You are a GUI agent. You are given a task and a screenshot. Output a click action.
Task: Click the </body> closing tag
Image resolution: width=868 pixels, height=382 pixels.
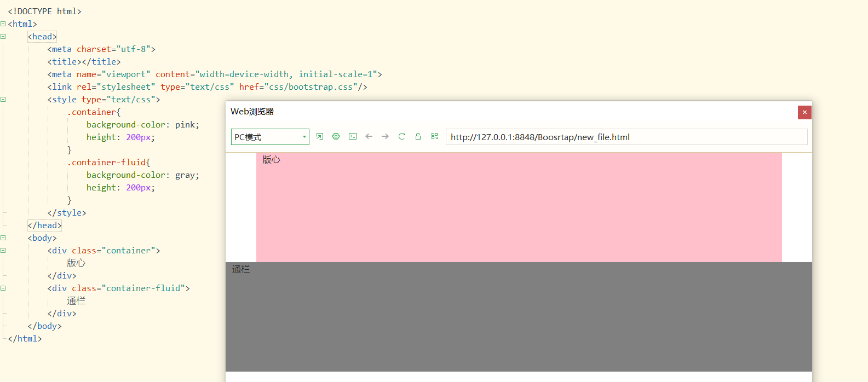pyautogui.click(x=44, y=326)
